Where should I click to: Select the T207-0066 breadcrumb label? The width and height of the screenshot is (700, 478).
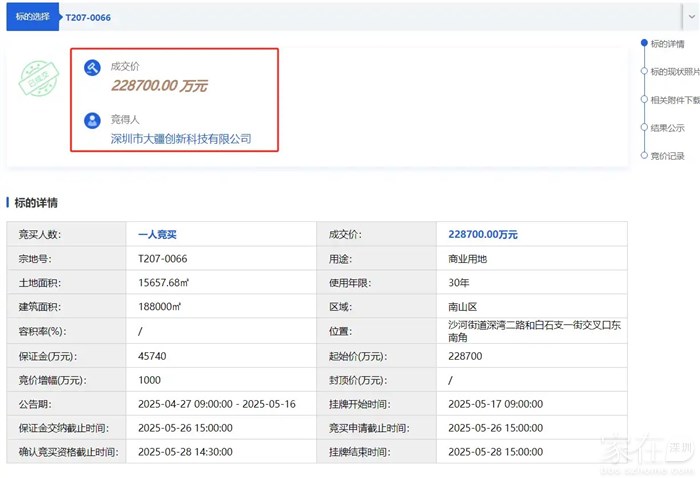(x=88, y=17)
